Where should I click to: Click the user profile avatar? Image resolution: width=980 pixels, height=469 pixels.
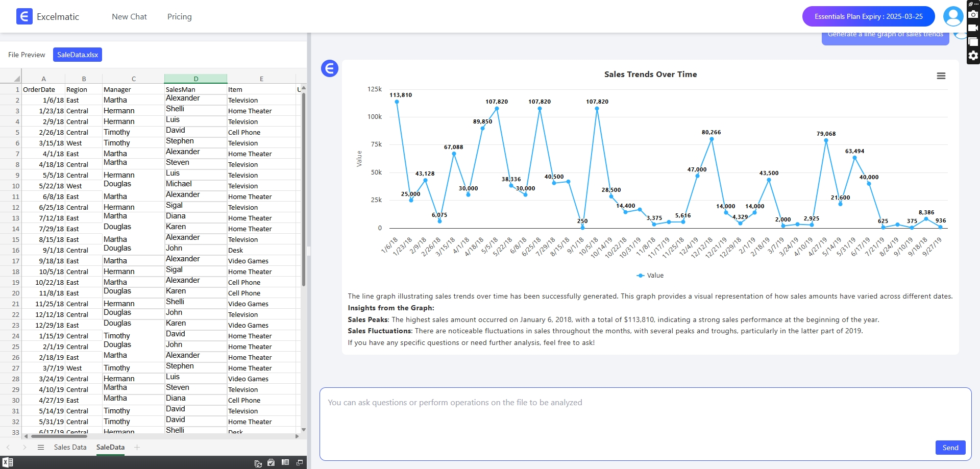point(952,16)
